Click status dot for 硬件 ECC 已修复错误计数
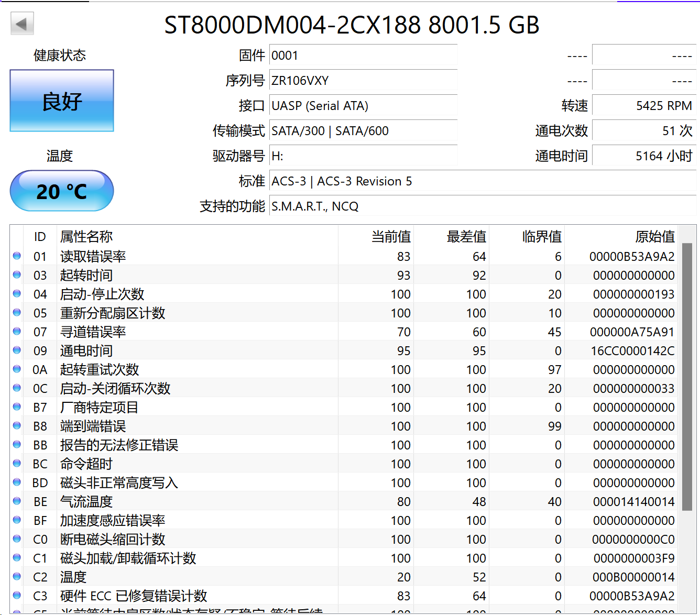This screenshot has height=615, width=700. pos(17,596)
